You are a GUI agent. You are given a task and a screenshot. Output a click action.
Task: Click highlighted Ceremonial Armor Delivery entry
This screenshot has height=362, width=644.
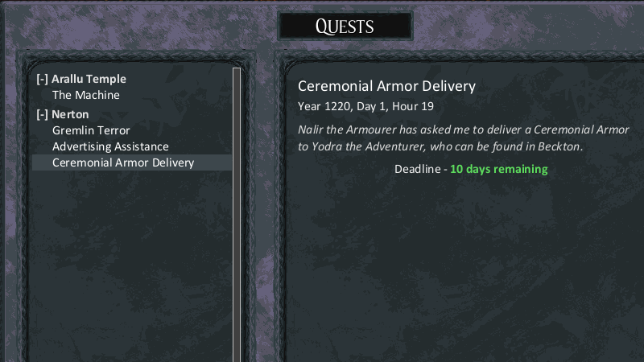point(132,162)
